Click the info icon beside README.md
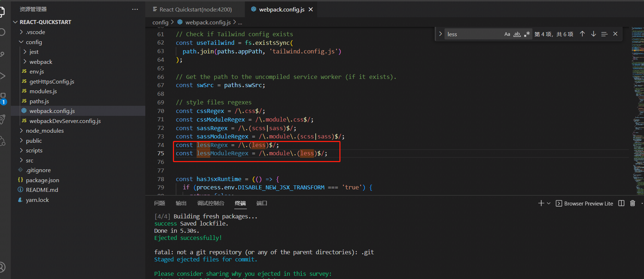Screen dimensions: 644x279 20,190
